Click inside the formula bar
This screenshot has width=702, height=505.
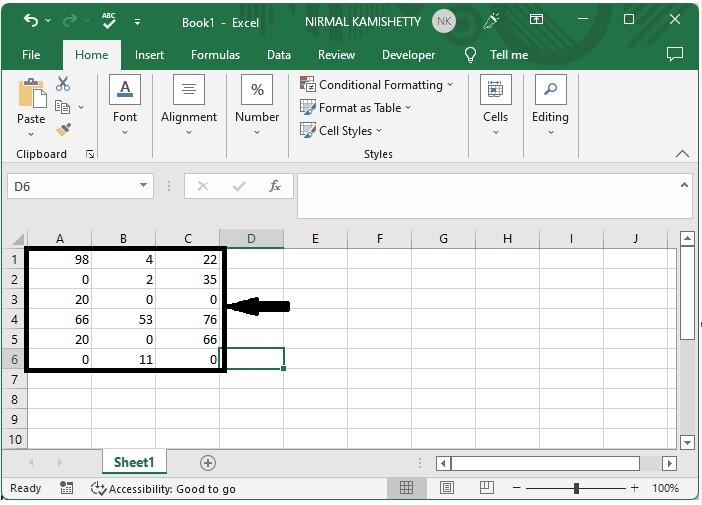coord(488,196)
